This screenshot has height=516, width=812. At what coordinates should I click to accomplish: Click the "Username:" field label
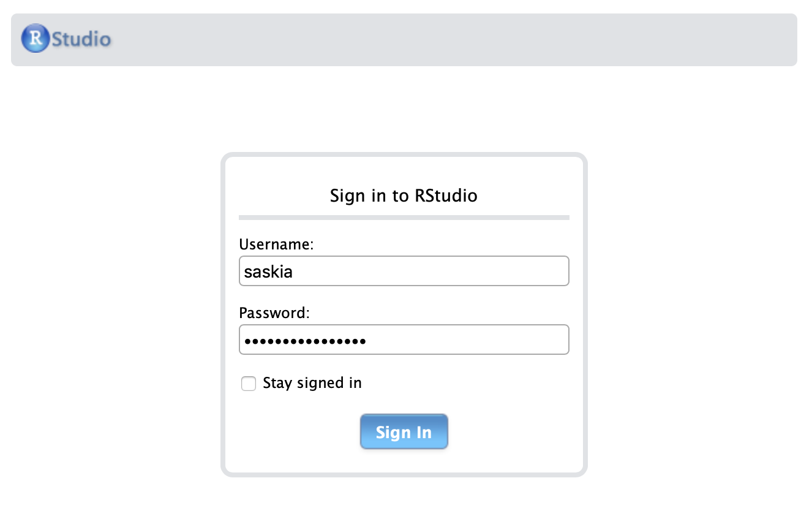coord(276,245)
